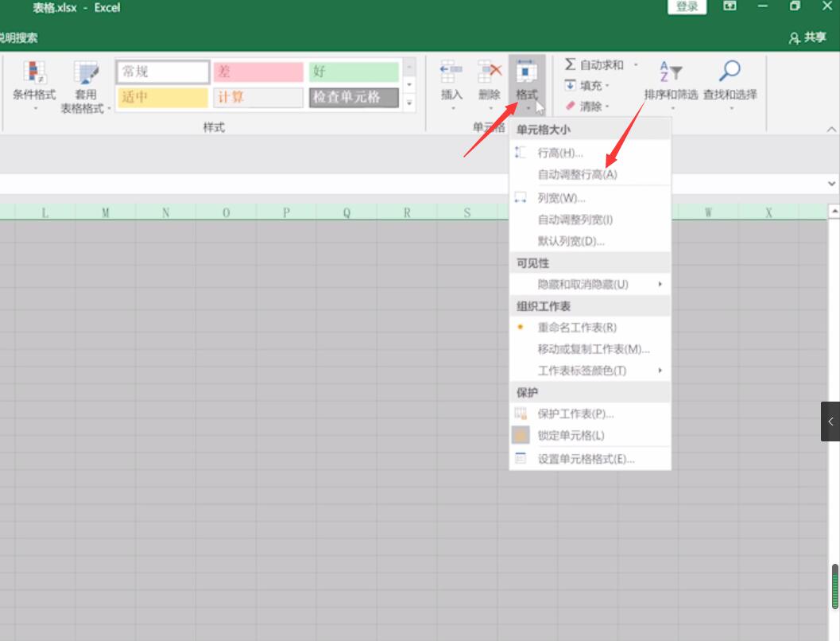Select column O header
Viewport: 840px width, 641px height.
point(226,213)
